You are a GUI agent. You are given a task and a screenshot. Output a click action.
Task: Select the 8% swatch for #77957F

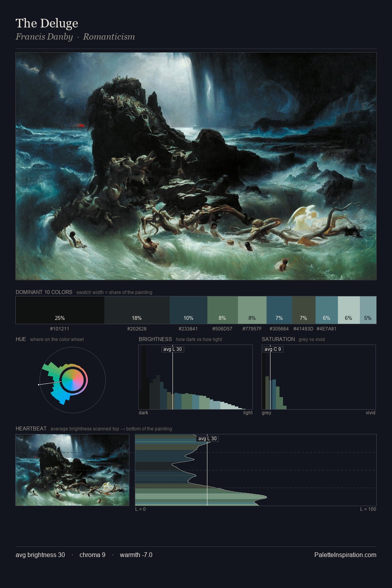[x=252, y=310]
